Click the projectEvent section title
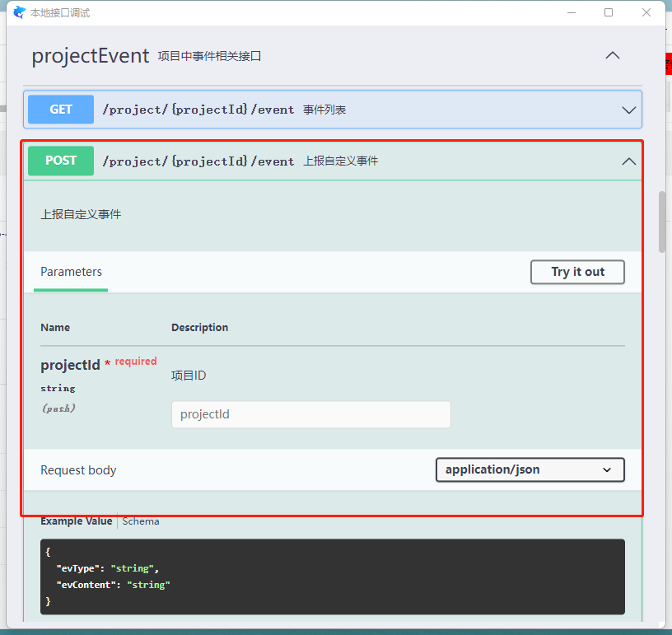Image resolution: width=672 pixels, height=635 pixels. point(91,56)
